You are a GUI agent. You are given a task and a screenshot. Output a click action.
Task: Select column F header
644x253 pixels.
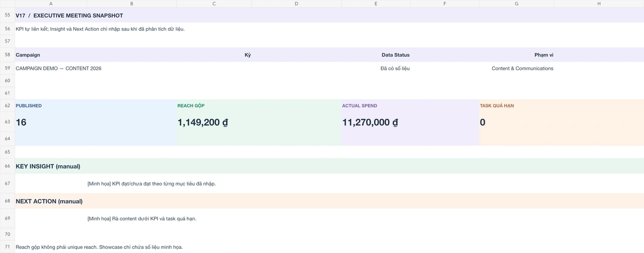445,4
